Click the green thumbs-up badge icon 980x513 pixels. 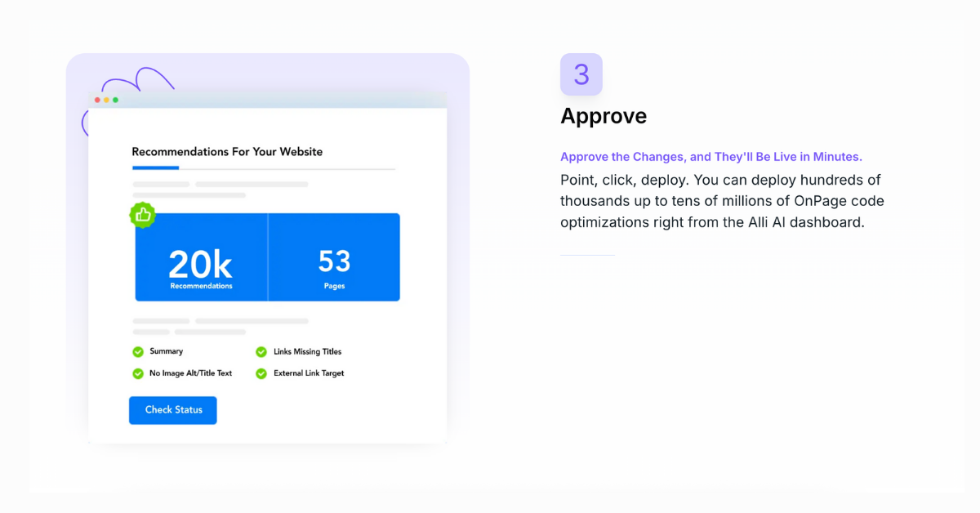(x=142, y=215)
